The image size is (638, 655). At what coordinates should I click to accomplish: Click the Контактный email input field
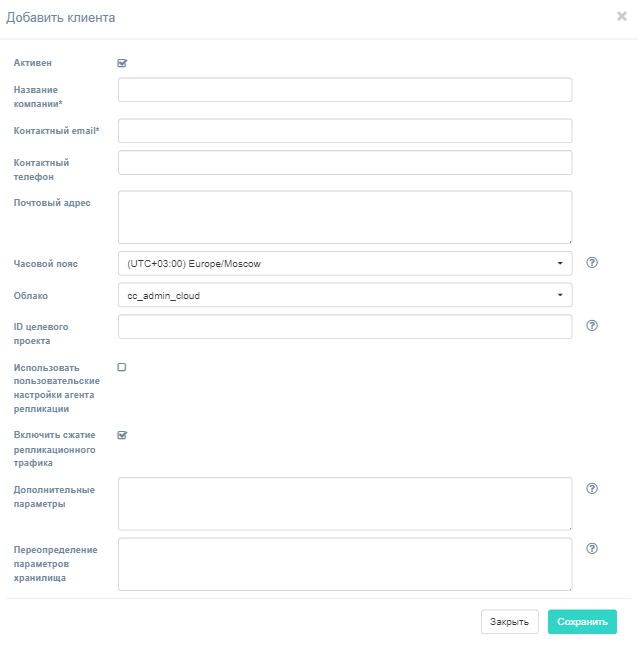[345, 131]
